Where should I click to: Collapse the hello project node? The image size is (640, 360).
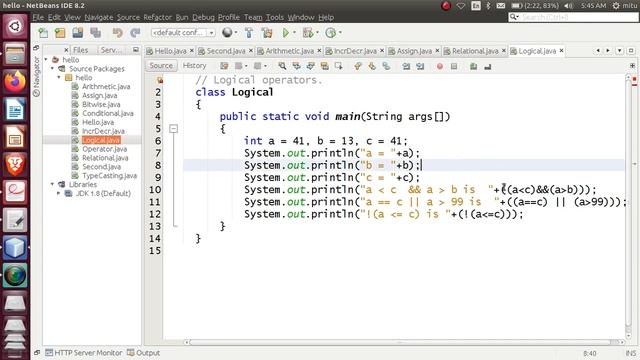tap(46, 60)
